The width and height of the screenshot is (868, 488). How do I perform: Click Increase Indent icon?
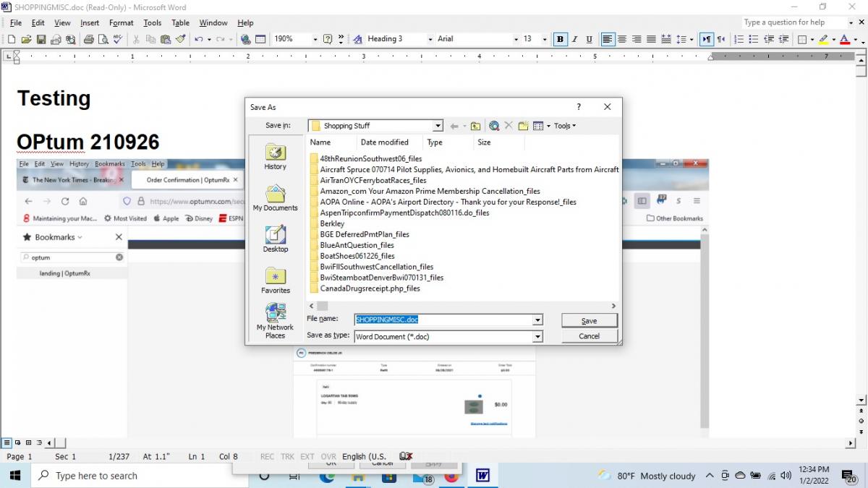(x=783, y=39)
